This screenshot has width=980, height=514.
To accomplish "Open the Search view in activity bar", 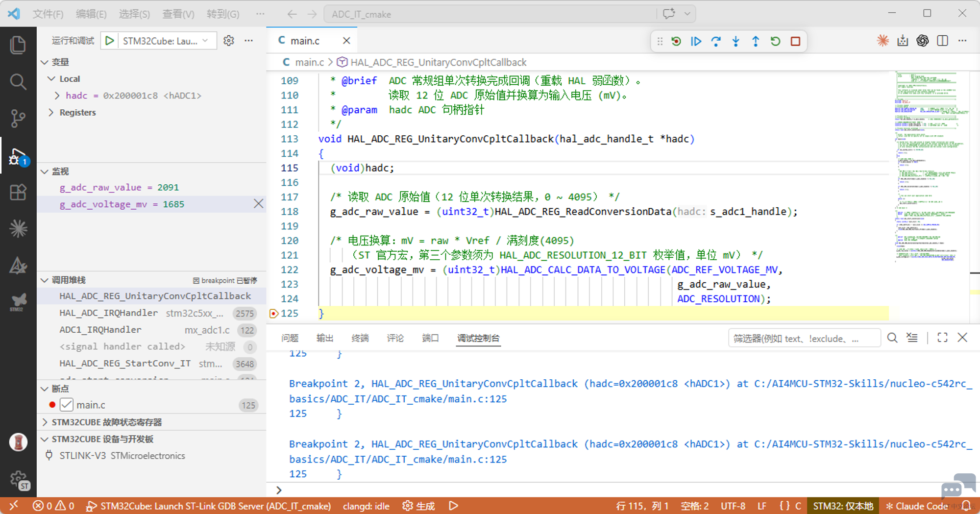I will (x=18, y=82).
